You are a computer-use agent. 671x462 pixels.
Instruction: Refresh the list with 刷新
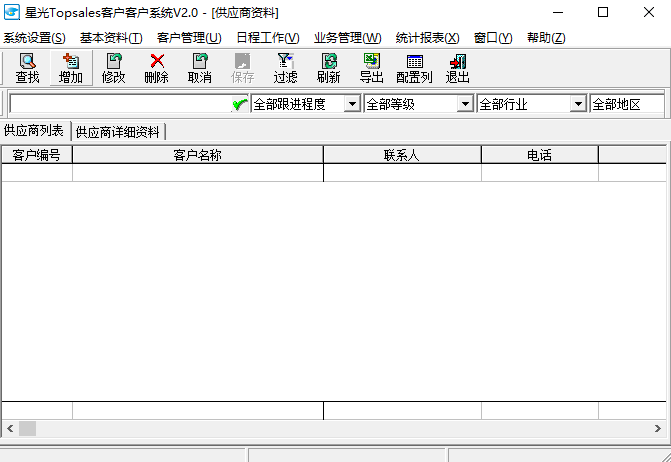pos(329,68)
